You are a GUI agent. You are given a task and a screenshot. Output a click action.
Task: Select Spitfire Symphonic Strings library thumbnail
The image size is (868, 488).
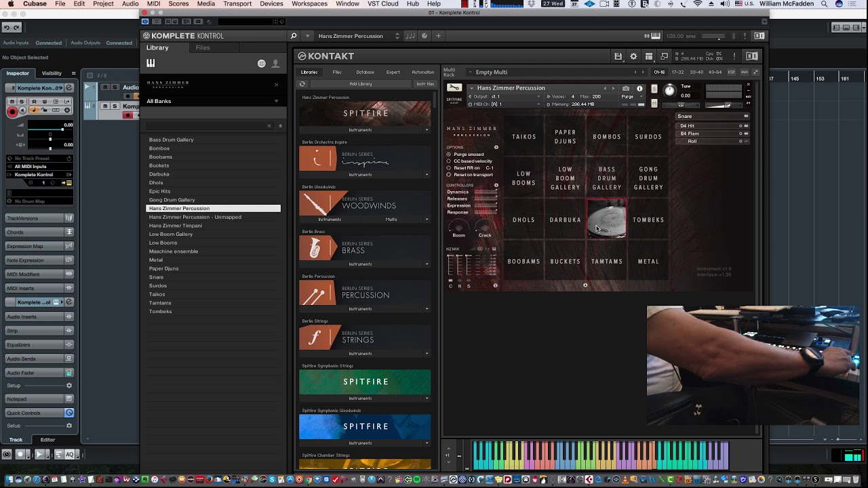click(x=365, y=382)
